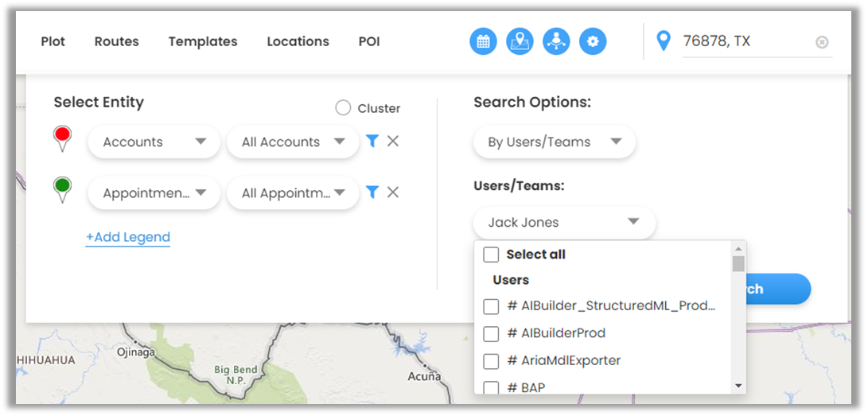Screen dimensions: 868x416
Task: Open the Routes menu
Action: (x=116, y=41)
